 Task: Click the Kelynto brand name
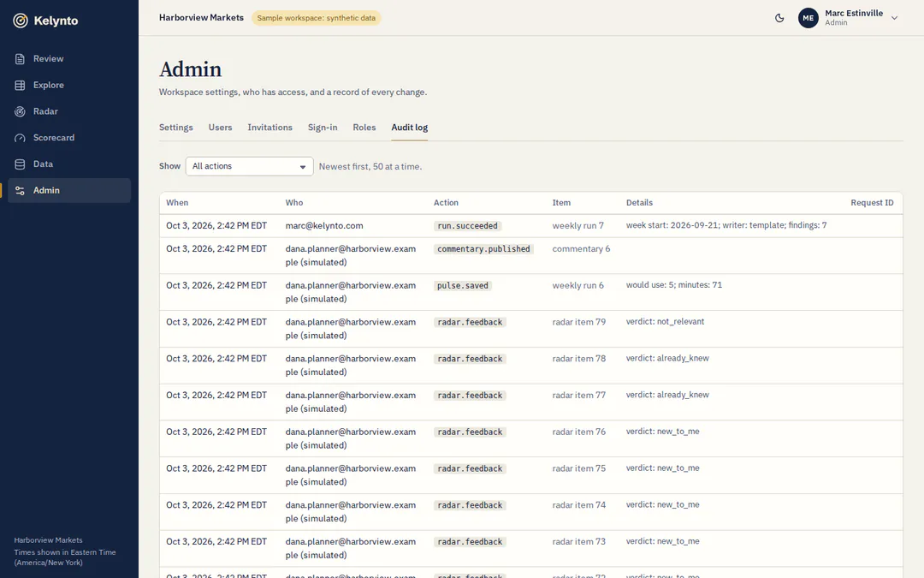(56, 21)
